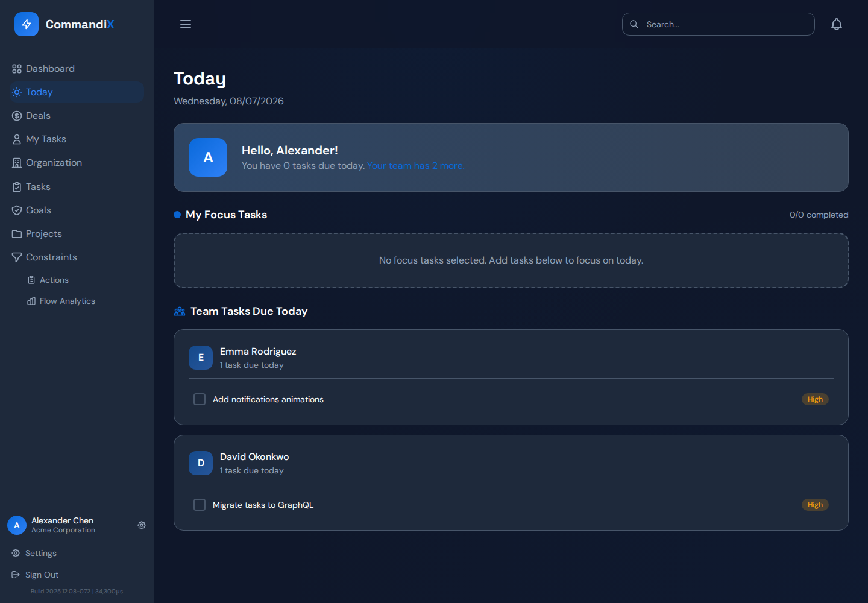Click the Sign Out arrow icon
Screen dimensions: 868x603
tap(16, 575)
